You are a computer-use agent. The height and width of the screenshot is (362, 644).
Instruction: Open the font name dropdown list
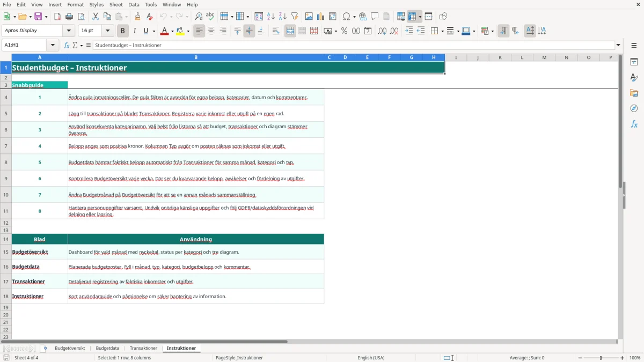pos(68,31)
